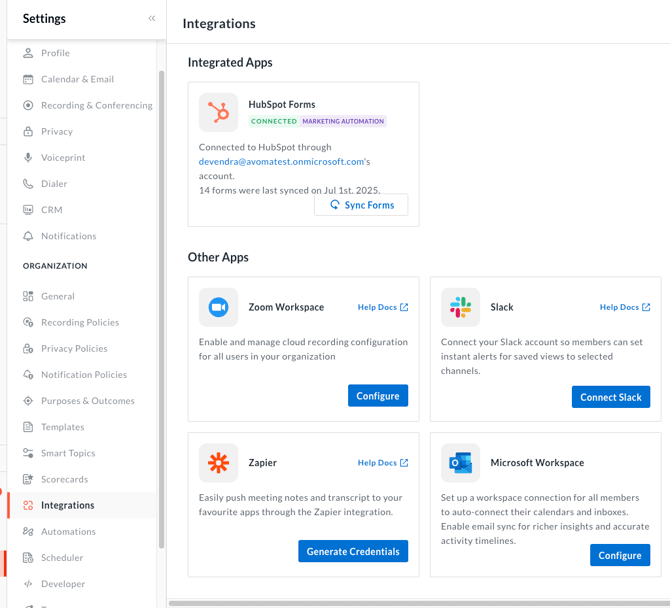Click the Other Apps heading

click(x=218, y=257)
